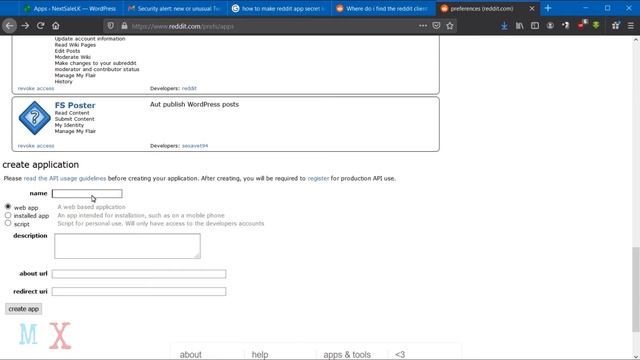Switch to Apps NextSaleLK WordPress tab
Screen dimensions: 640x360
pos(70,8)
